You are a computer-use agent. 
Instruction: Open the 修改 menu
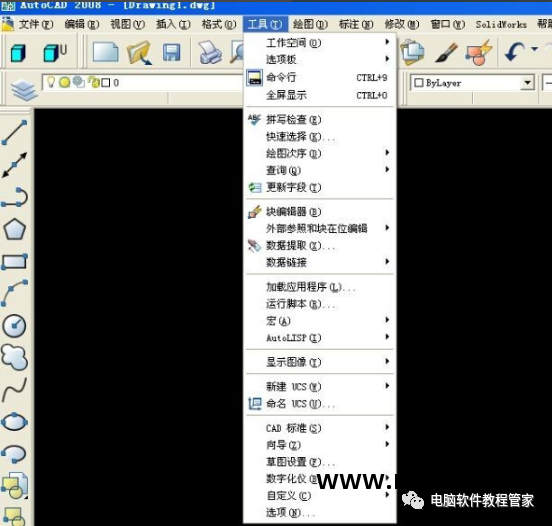(x=401, y=24)
